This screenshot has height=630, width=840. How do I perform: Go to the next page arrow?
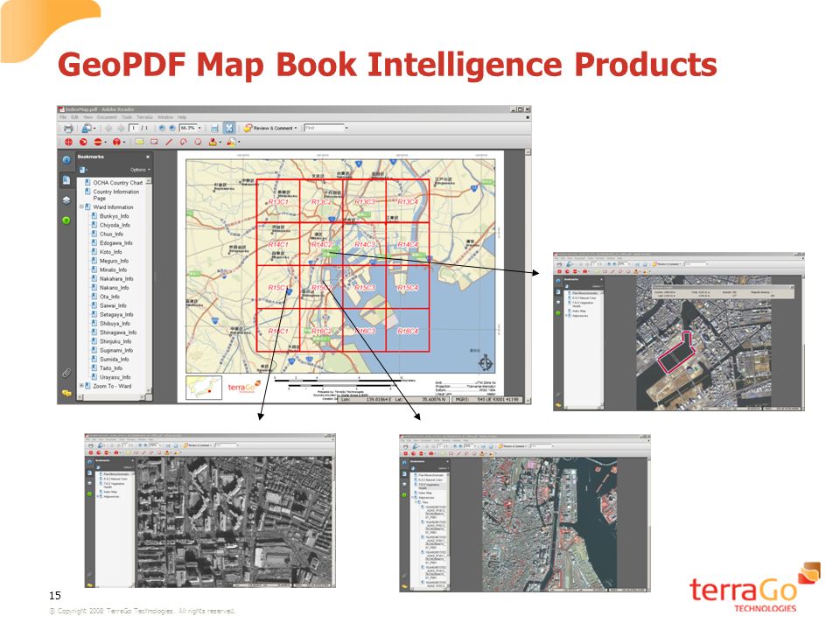tap(121, 129)
